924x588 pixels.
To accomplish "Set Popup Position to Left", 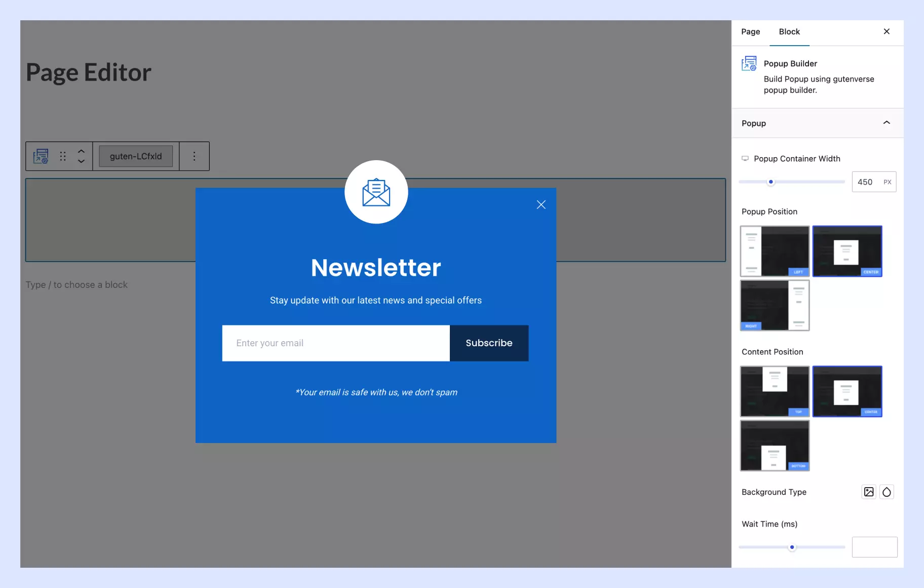I will coord(775,251).
